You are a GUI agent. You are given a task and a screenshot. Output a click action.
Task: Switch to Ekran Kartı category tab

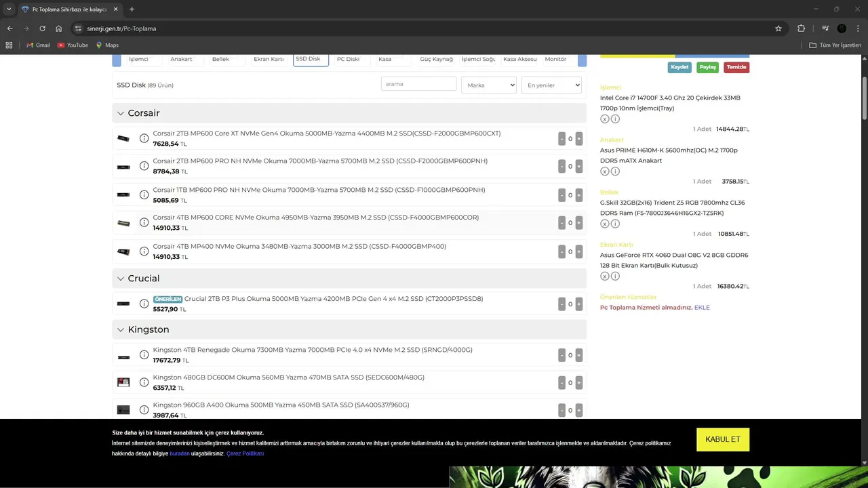pyautogui.click(x=269, y=60)
